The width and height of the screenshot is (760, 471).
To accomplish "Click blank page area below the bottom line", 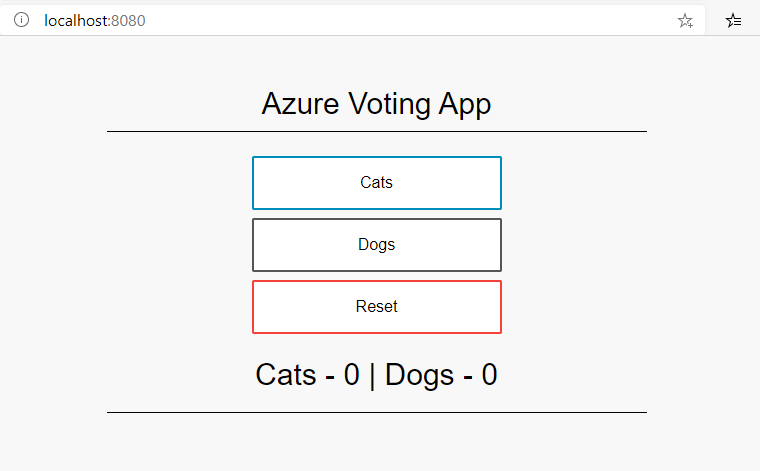I will coord(376,443).
